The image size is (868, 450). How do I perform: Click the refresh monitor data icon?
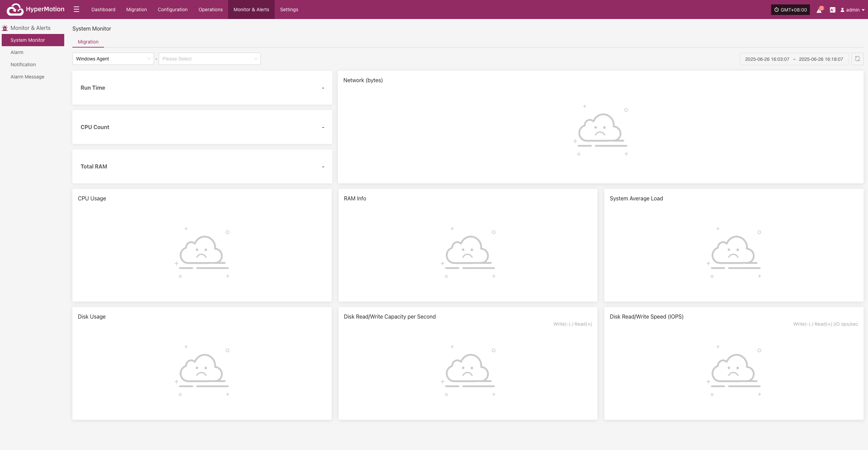pos(857,59)
